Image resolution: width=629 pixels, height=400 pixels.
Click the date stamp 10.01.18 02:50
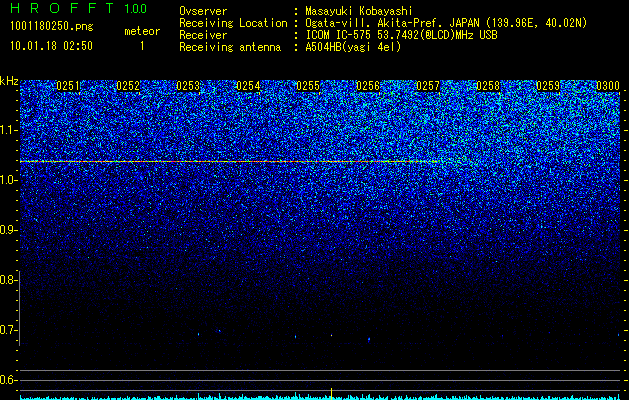click(51, 46)
